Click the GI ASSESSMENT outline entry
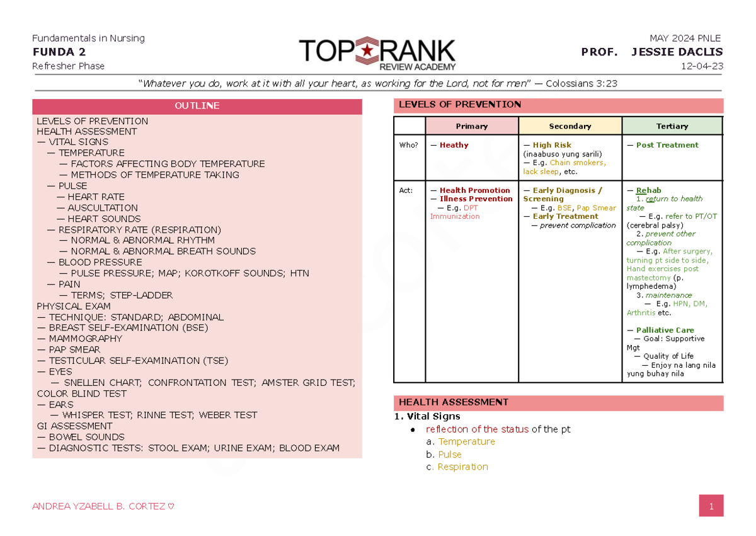 point(74,426)
